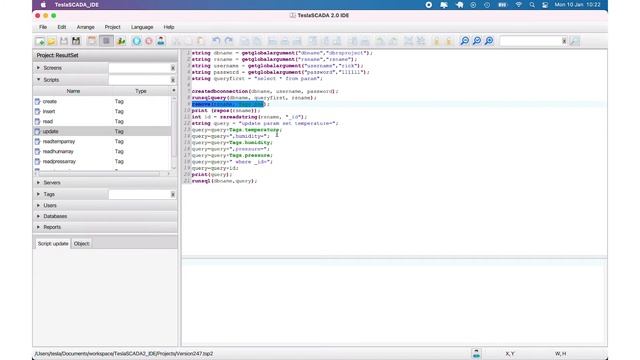Screen dimensions: 640x360
Task: Open the Project menu
Action: [113, 27]
